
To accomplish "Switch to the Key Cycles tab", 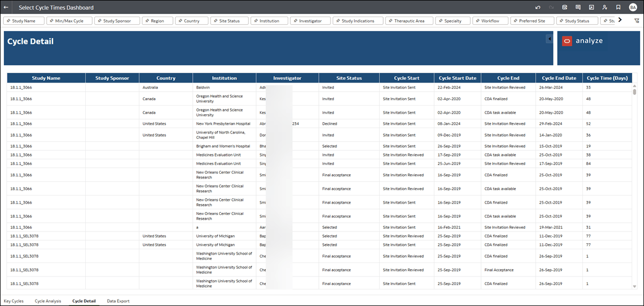I will [x=13, y=301].
